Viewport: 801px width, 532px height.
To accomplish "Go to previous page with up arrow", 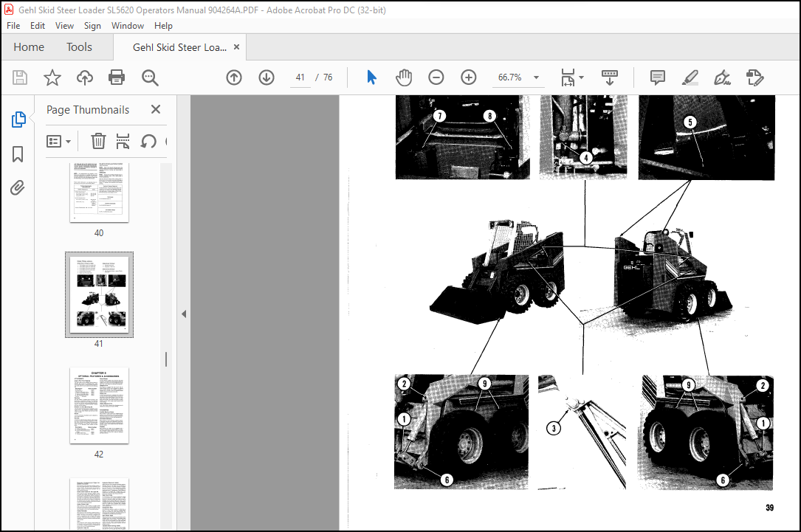I will pos(234,77).
